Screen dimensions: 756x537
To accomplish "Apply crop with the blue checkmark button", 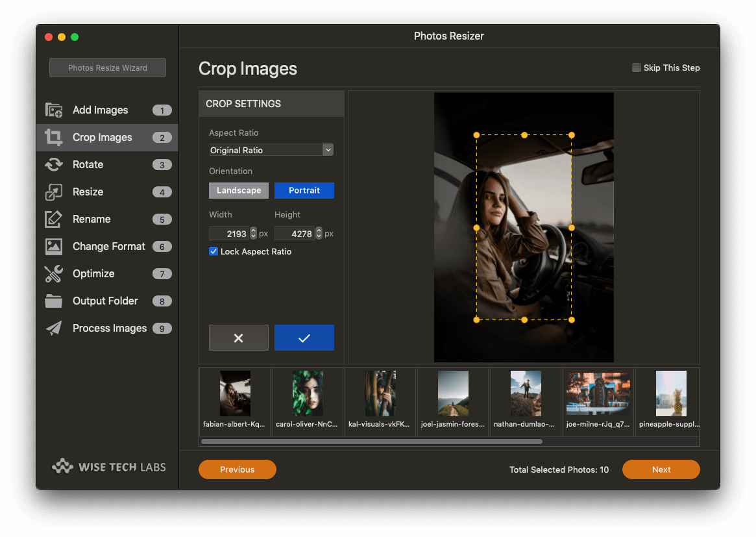I will tap(304, 338).
